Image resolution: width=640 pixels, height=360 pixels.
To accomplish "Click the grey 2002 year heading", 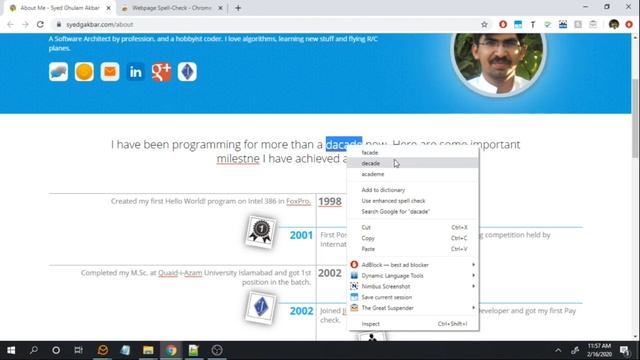I will pyautogui.click(x=330, y=273).
